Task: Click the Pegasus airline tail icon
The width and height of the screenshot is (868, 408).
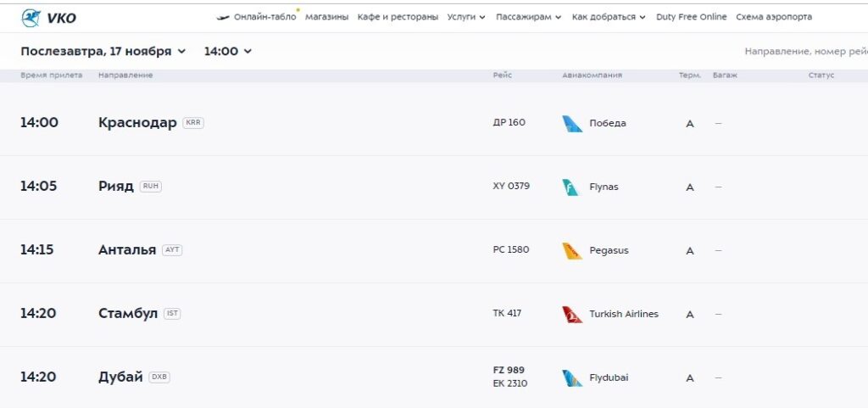Action: click(x=572, y=251)
